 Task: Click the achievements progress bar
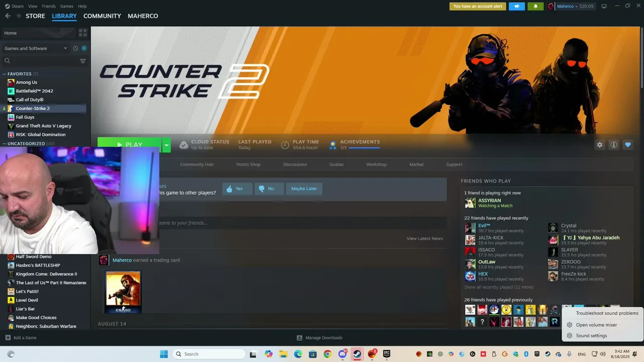pos(364,148)
